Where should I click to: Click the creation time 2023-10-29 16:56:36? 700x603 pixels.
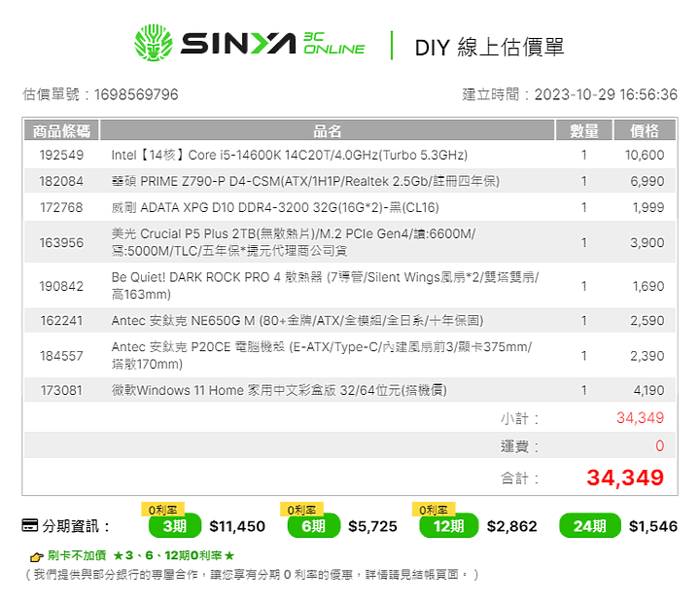coord(606,94)
